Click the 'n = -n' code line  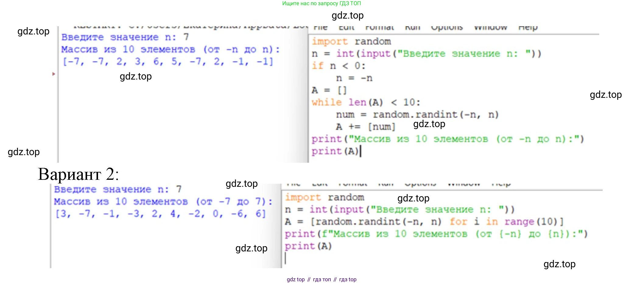[x=354, y=78]
